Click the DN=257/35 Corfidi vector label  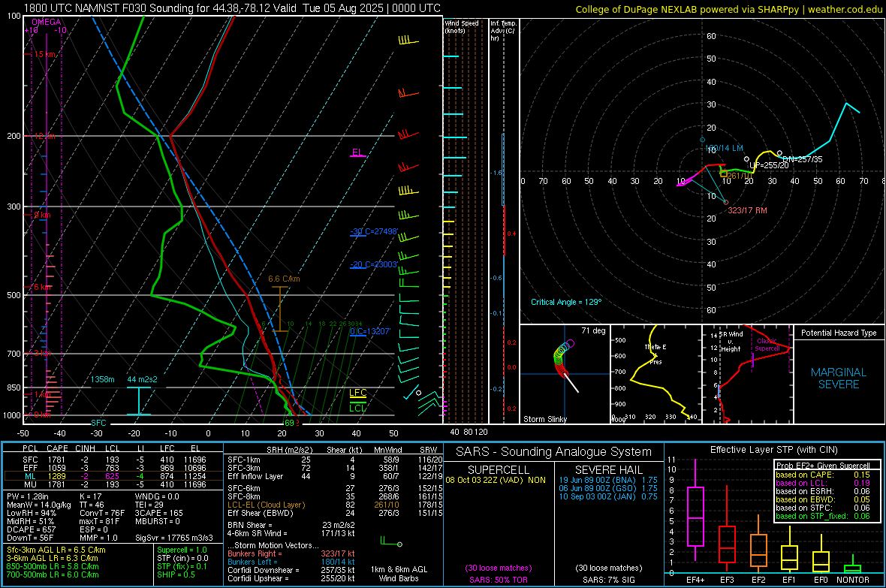tap(803, 159)
